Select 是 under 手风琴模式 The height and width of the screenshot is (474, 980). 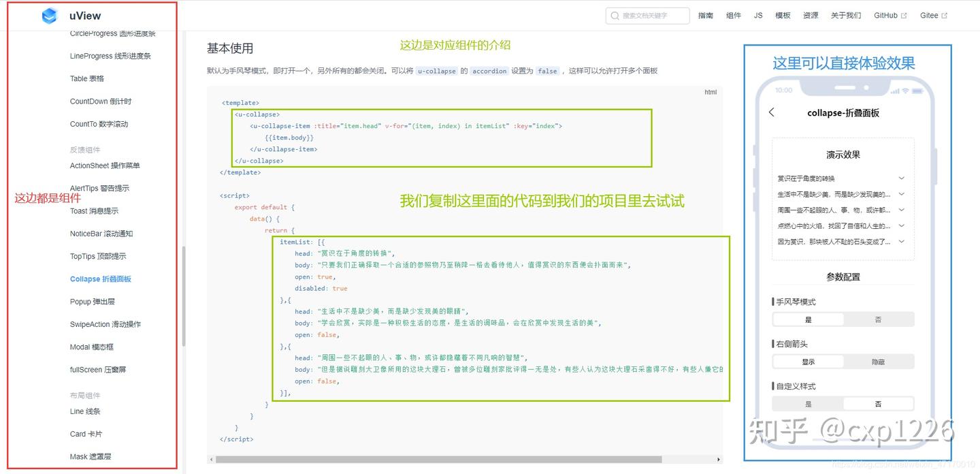click(x=808, y=319)
